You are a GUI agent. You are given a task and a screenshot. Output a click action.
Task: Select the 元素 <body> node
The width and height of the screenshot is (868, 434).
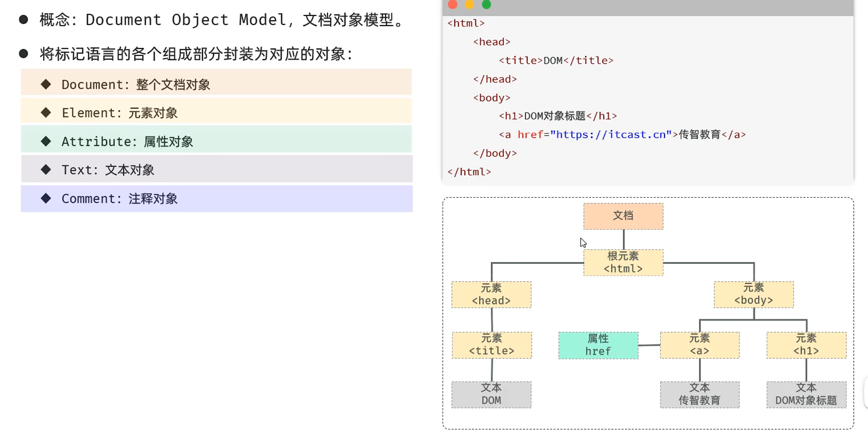[x=753, y=295]
